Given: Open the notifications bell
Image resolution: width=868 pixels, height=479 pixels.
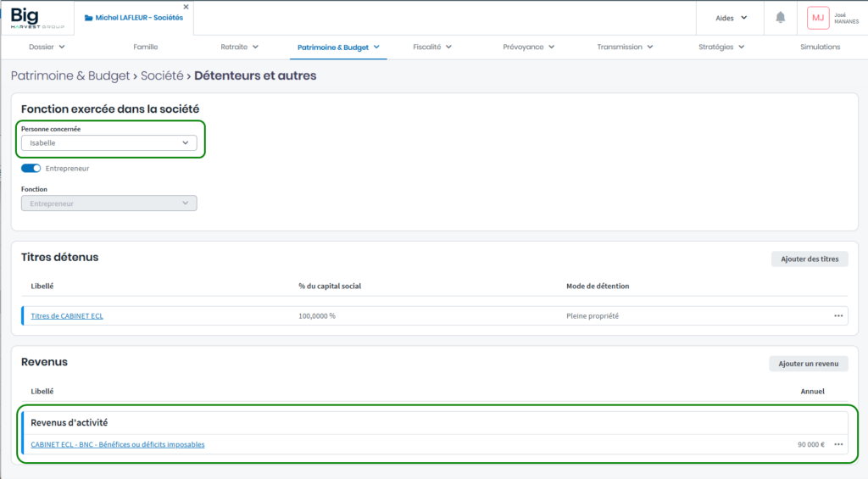Looking at the screenshot, I should 780,18.
